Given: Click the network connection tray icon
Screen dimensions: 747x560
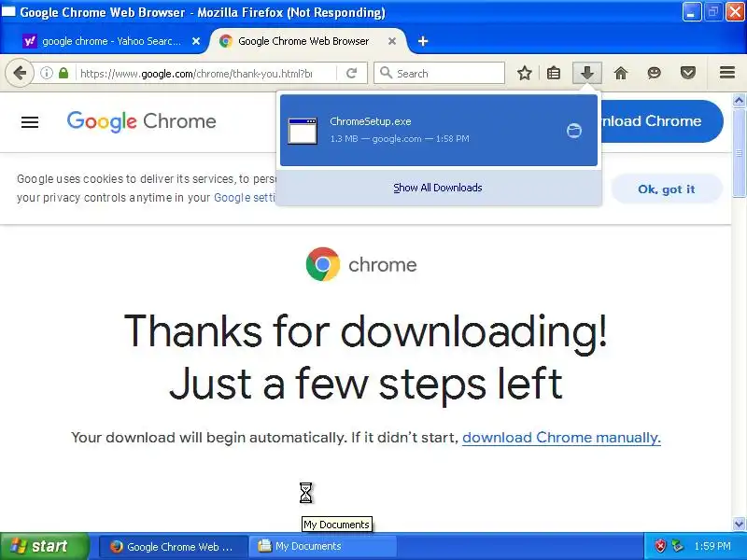Looking at the screenshot, I should (677, 546).
